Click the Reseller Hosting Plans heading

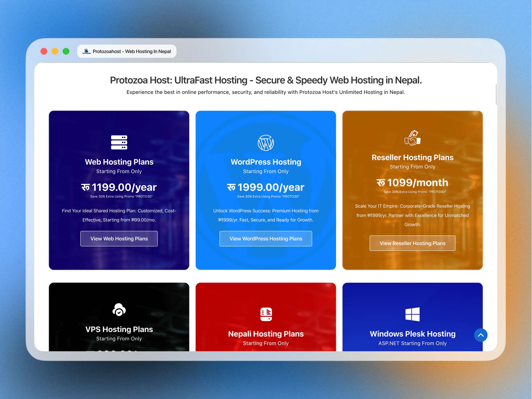click(x=413, y=157)
